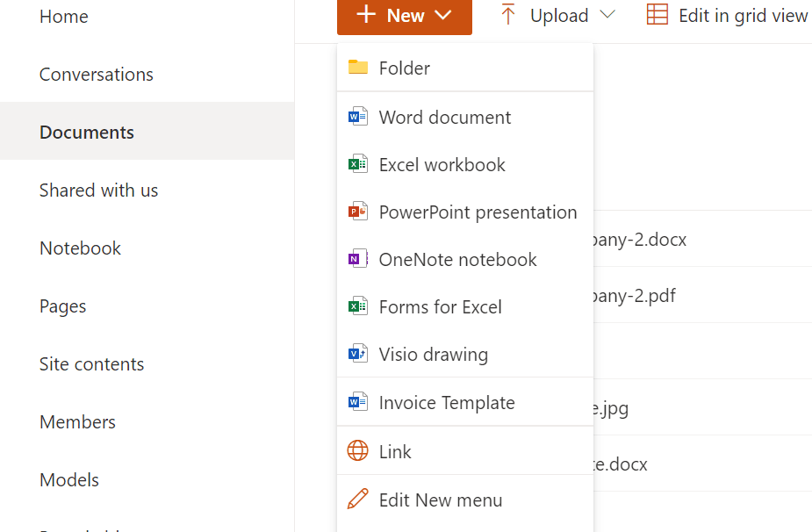
Task: Click the Upload arrow icon
Action: [508, 15]
